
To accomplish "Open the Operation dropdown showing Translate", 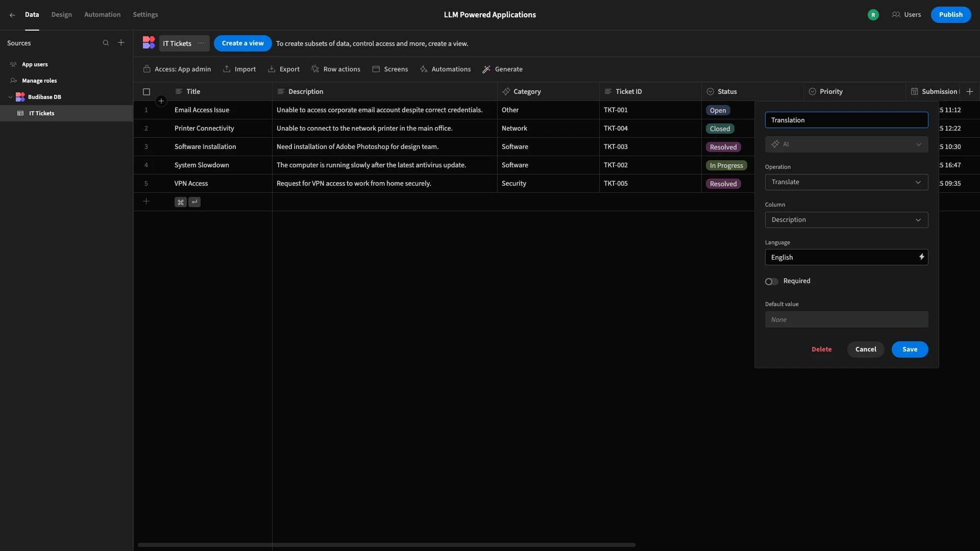I will point(846,182).
